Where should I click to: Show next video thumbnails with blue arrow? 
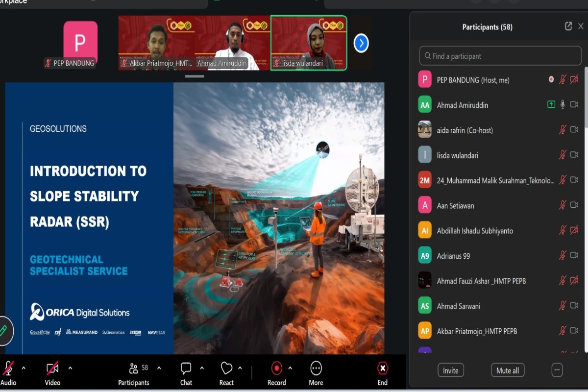361,44
